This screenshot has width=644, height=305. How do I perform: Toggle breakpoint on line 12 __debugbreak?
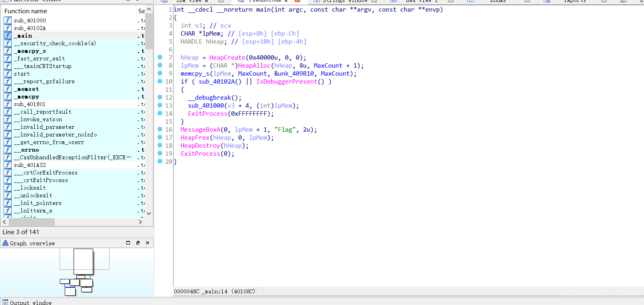pos(160,97)
